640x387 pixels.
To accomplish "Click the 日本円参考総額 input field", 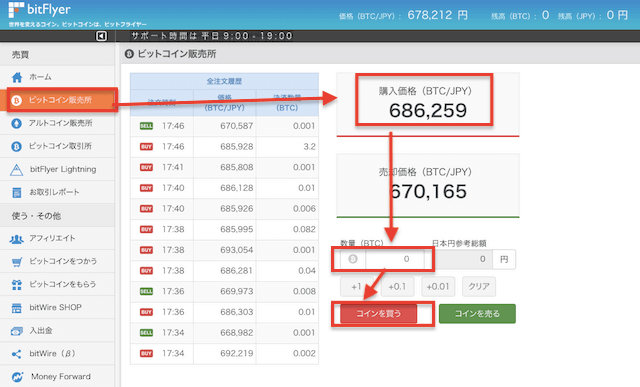I will pyautogui.click(x=462, y=259).
